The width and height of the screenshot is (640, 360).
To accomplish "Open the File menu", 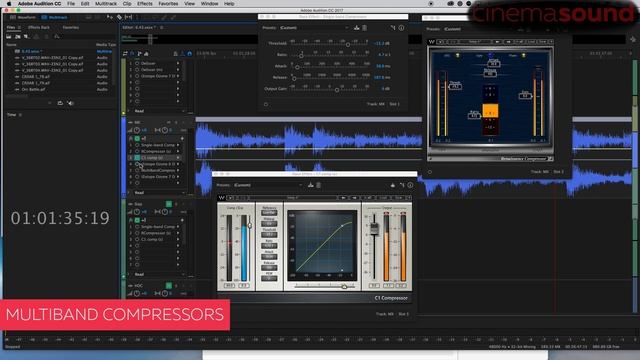I will pos(71,4).
